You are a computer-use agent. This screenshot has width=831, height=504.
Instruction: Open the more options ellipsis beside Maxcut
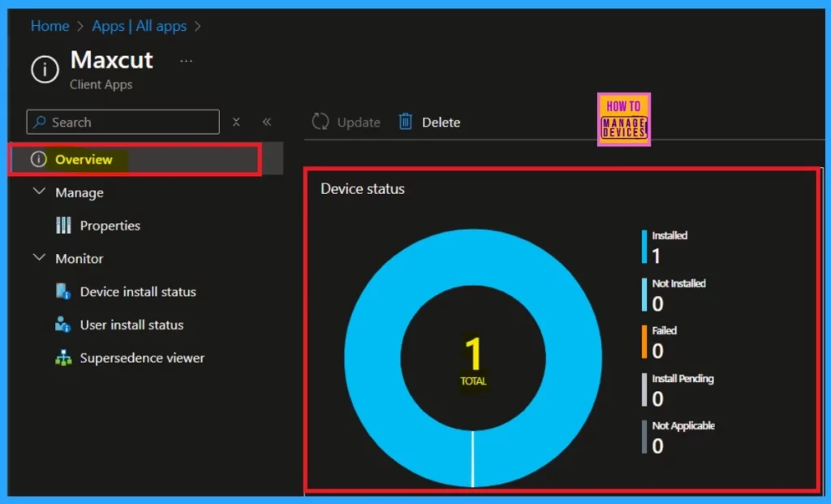[186, 61]
